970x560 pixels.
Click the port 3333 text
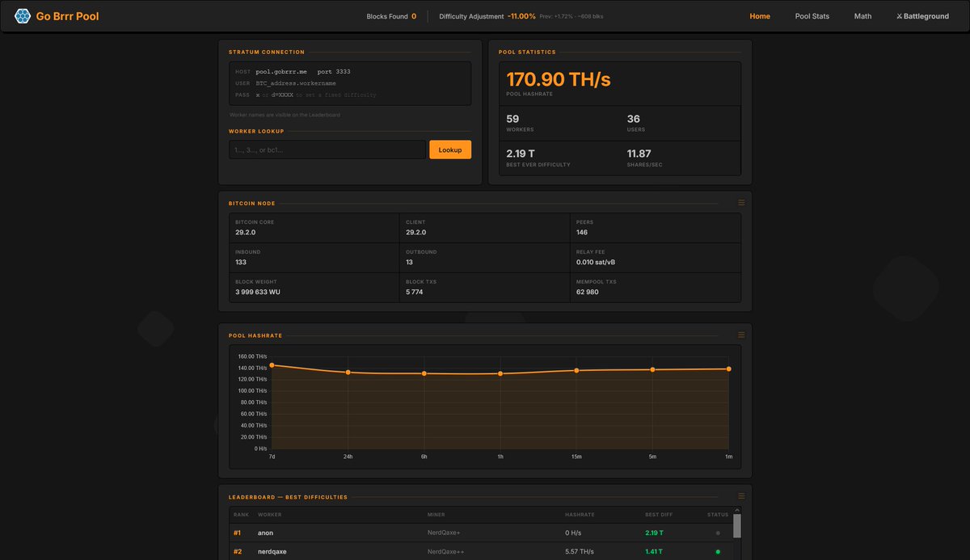coord(334,72)
